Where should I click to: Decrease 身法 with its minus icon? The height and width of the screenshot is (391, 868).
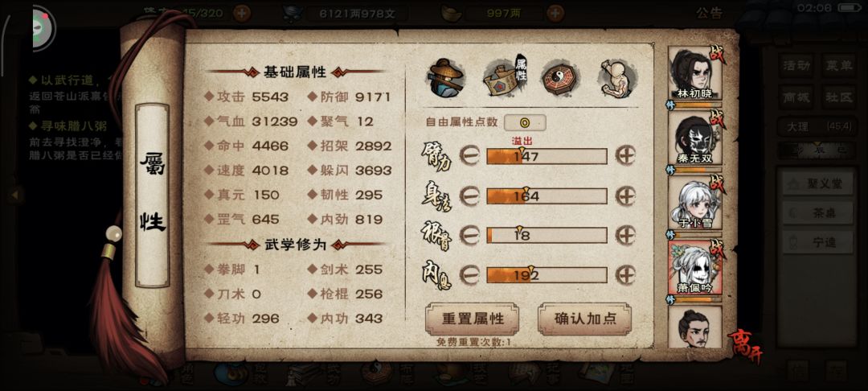[469, 196]
